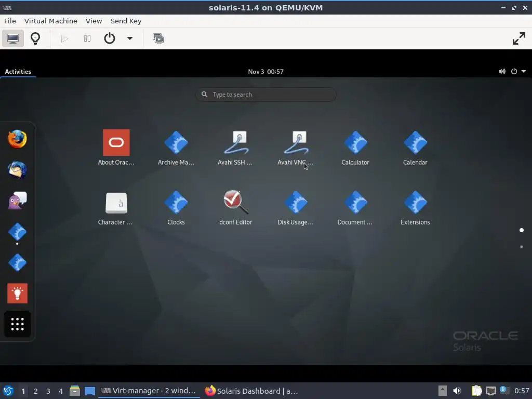Focus the Type to search field
Viewport: 532px width, 399px height.
[266, 95]
